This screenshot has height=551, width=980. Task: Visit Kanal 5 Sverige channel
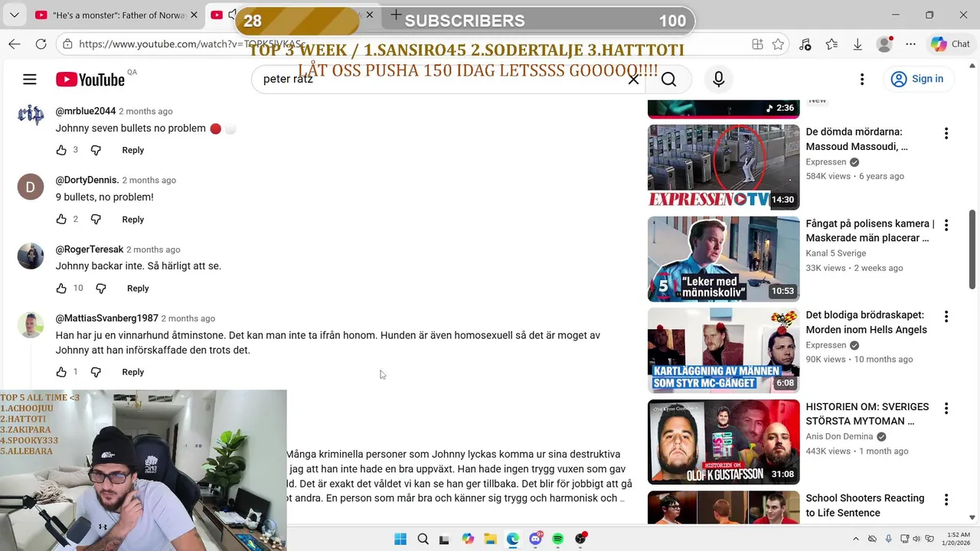[836, 253]
